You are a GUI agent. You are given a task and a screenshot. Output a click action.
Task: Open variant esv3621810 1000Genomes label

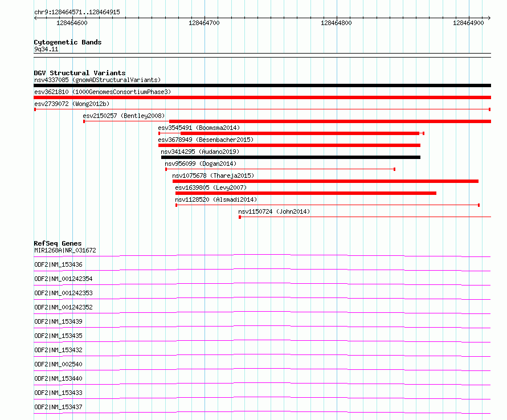[103, 92]
